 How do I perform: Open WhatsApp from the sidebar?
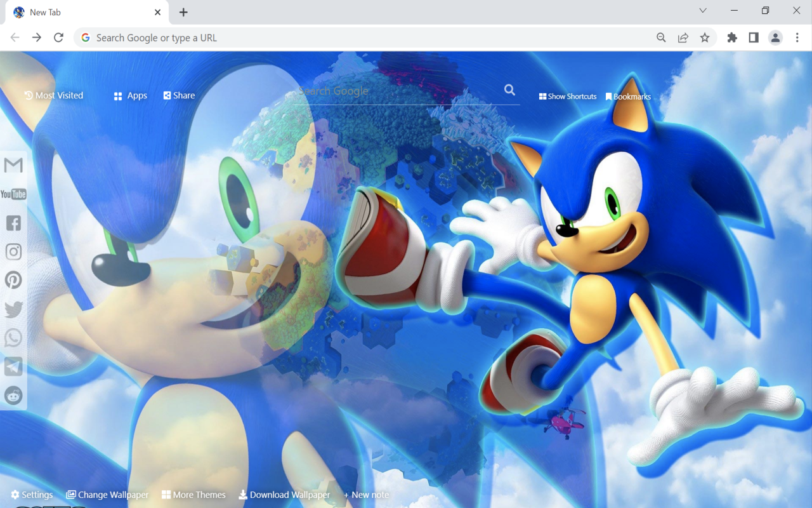point(13,338)
